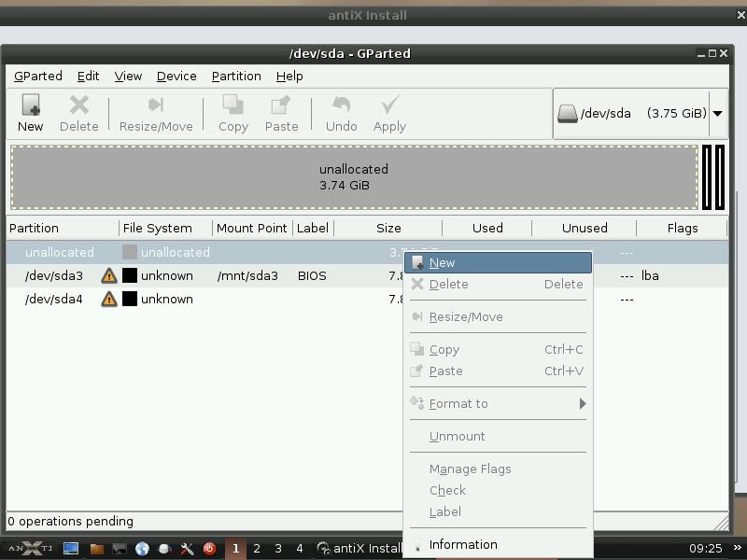The width and height of the screenshot is (747, 560).
Task: Switch to workspace 1 in the taskbar
Action: click(235, 549)
